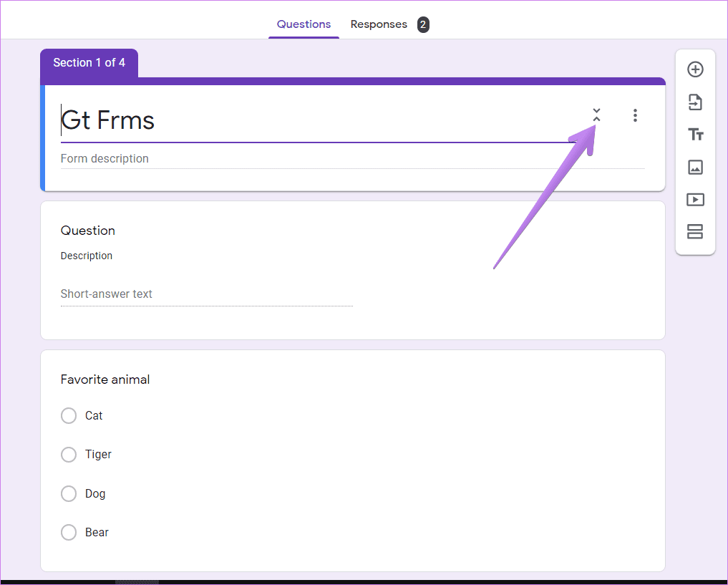Click the Import questions icon
Viewport: 728px width, 585px height.
coord(695,102)
